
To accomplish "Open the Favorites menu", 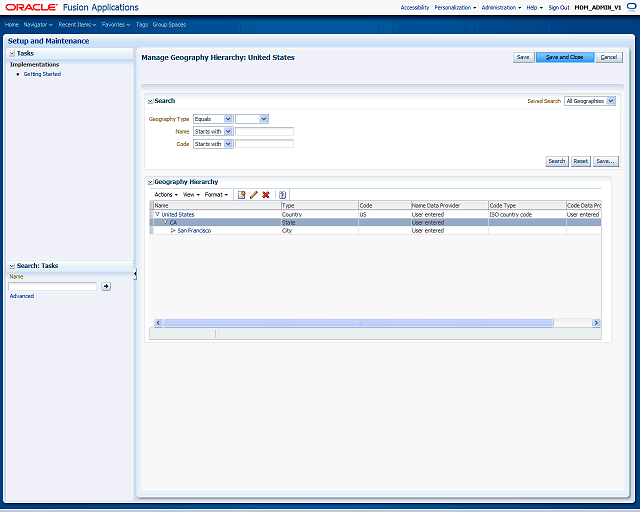I will coord(116,24).
